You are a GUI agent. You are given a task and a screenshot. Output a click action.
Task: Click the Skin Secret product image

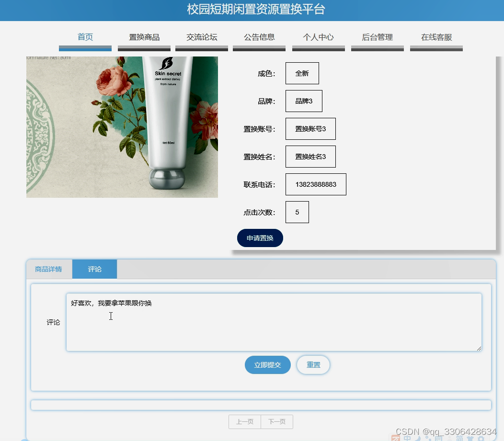[122, 127]
